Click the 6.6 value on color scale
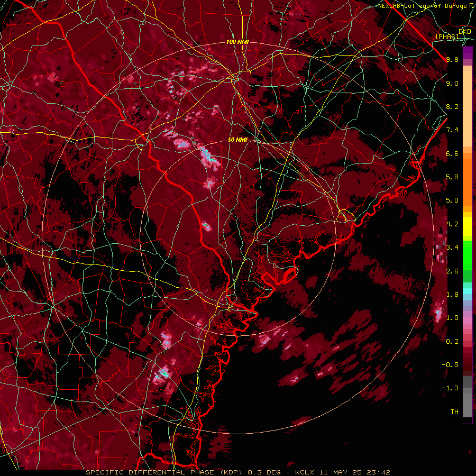476x476 pixels. click(452, 153)
